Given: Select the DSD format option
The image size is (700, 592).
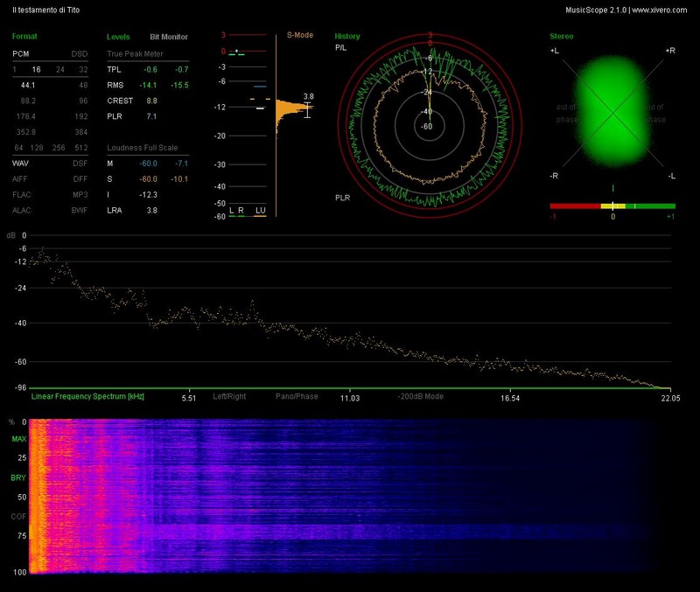Looking at the screenshot, I should point(80,54).
